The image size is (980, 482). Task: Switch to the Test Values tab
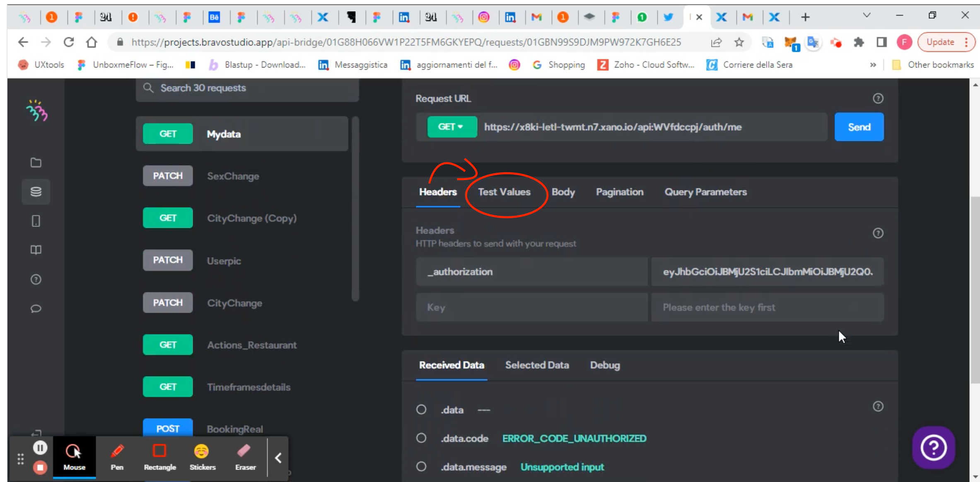pyautogui.click(x=504, y=192)
